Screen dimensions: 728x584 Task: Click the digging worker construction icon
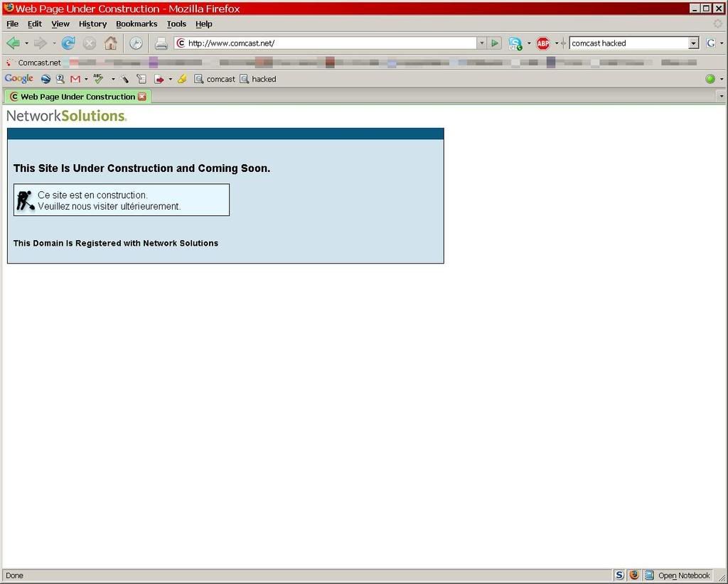[x=25, y=200]
